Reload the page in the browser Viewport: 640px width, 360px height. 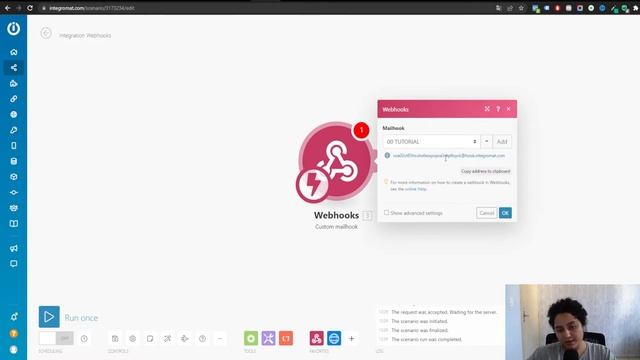pyautogui.click(x=30, y=8)
